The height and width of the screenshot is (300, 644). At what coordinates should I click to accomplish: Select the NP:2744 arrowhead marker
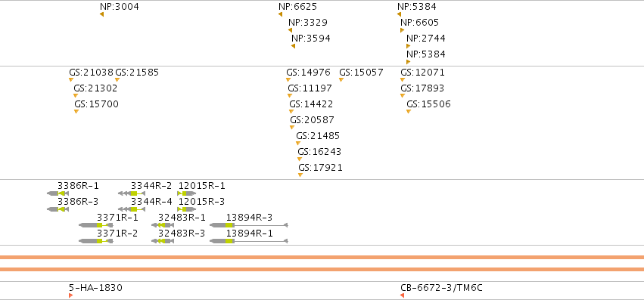click(408, 46)
